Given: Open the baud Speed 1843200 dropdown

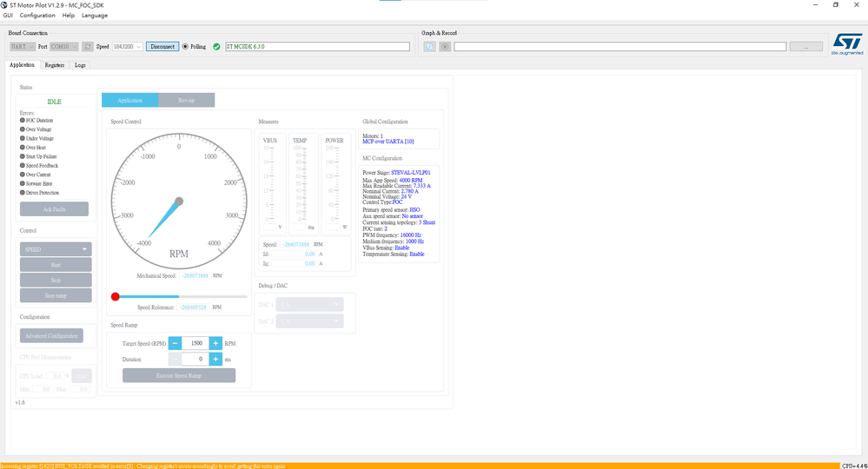Looking at the screenshot, I should (x=128, y=46).
